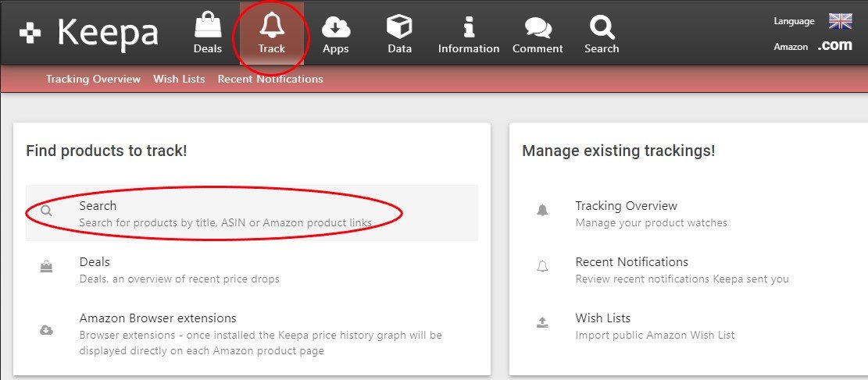Click the Comment speech bubbles icon

[x=538, y=27]
